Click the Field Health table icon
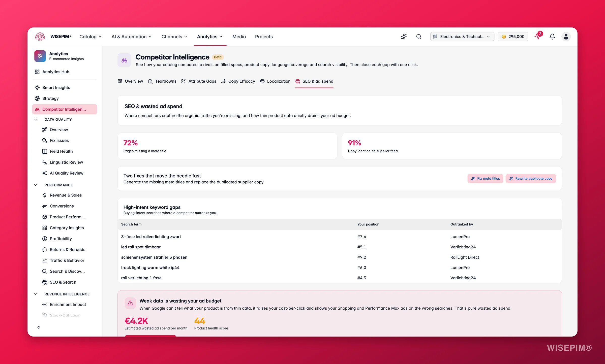Screen dimensions: 605x364 pyautogui.click(x=45, y=151)
